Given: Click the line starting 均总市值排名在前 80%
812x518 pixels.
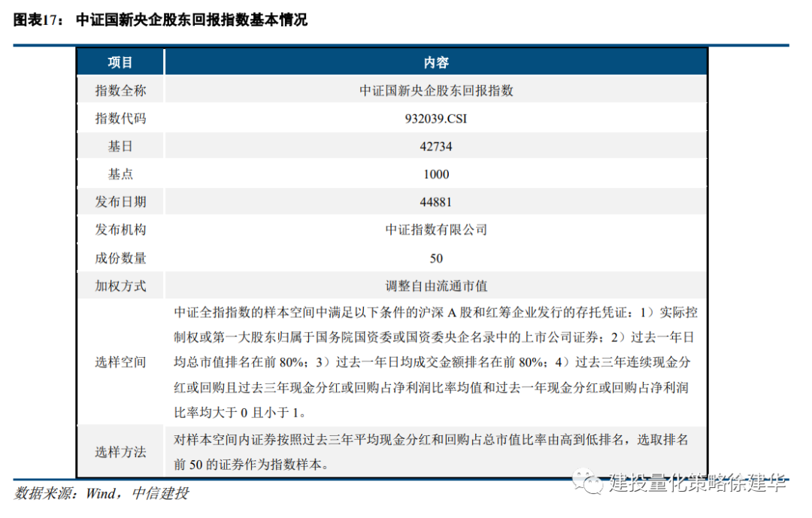Looking at the screenshot, I should pos(432,362).
